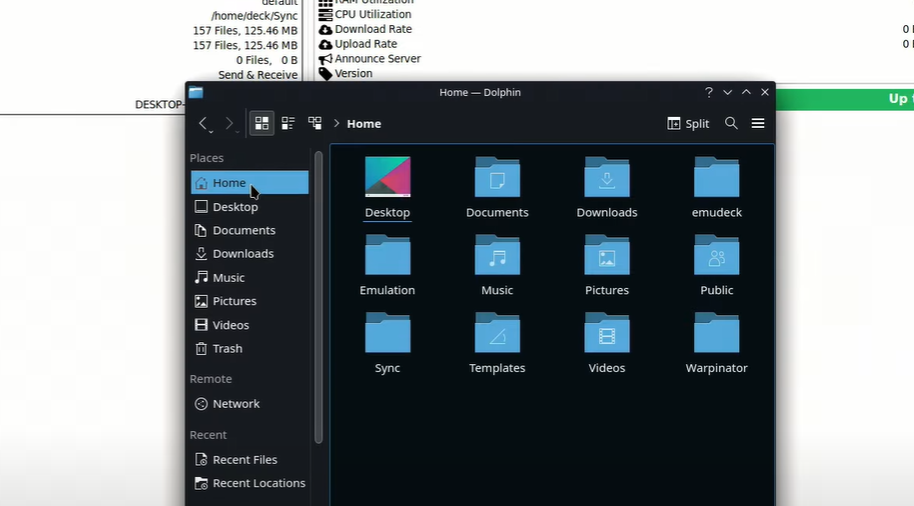Select the Warpinator folder icon
Screen dimensions: 914x506
(x=716, y=332)
